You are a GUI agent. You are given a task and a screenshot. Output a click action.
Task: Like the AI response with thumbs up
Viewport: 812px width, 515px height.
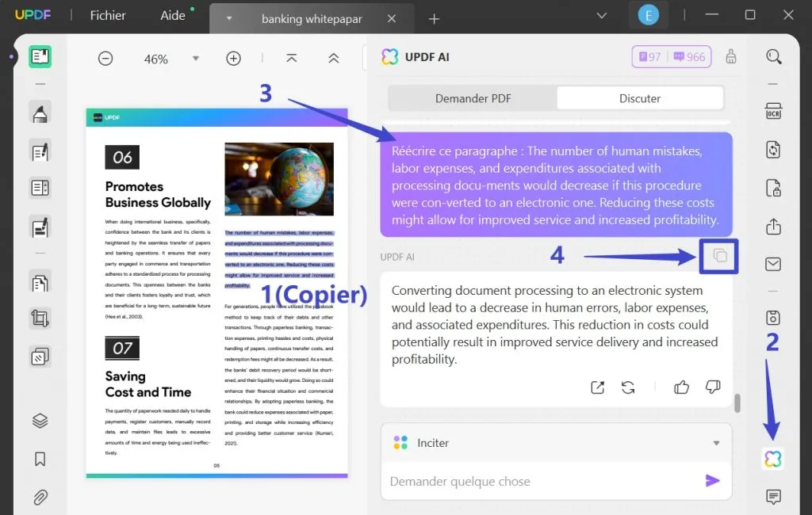click(681, 387)
